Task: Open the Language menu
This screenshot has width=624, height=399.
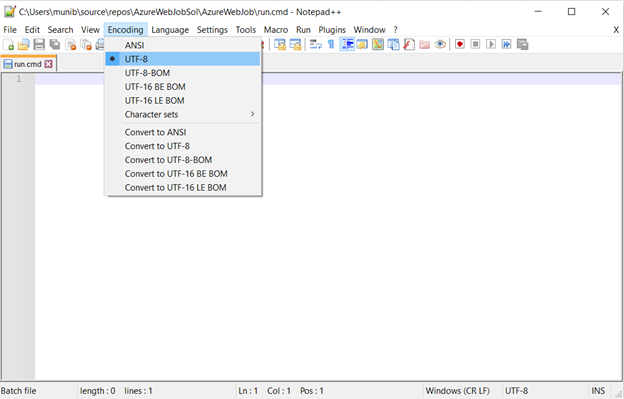Action: (x=170, y=30)
